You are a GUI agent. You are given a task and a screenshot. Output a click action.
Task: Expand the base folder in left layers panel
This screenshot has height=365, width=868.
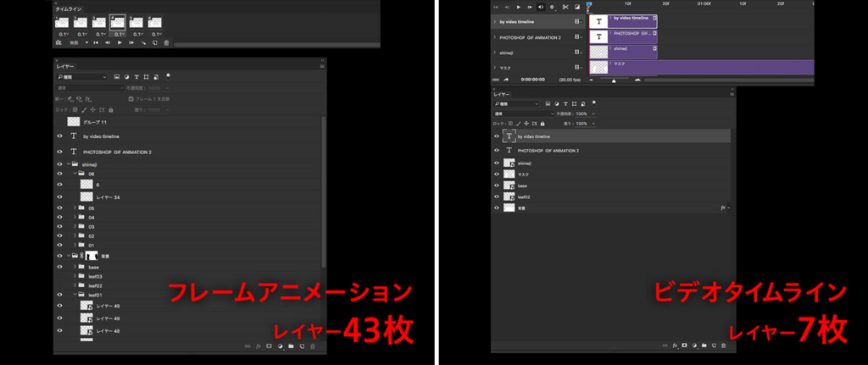[x=75, y=267]
